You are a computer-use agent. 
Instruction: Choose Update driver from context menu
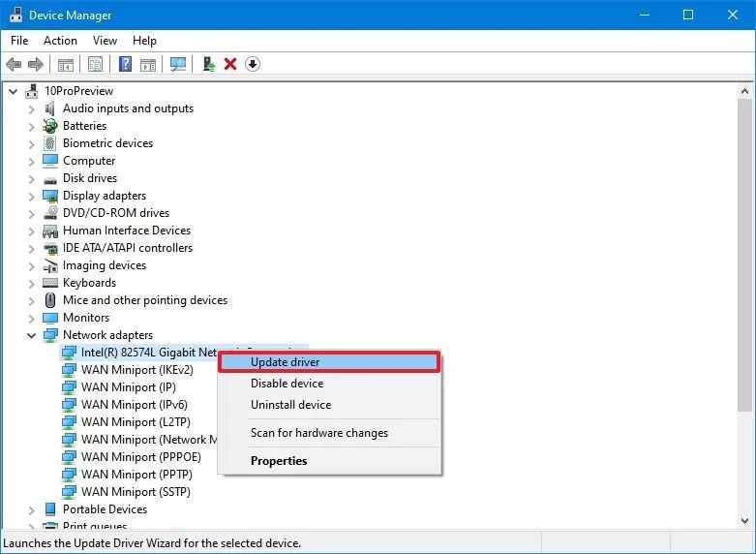point(285,362)
